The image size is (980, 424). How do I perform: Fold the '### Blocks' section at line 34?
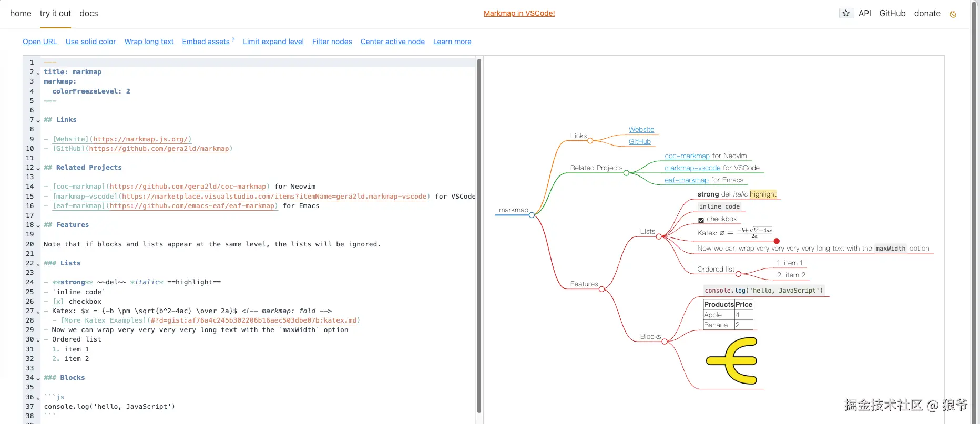[x=38, y=378]
